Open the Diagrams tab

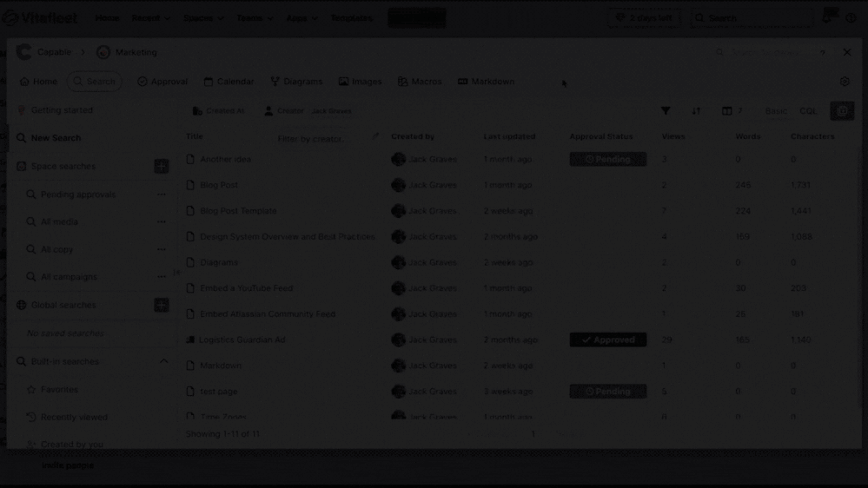tap(296, 82)
